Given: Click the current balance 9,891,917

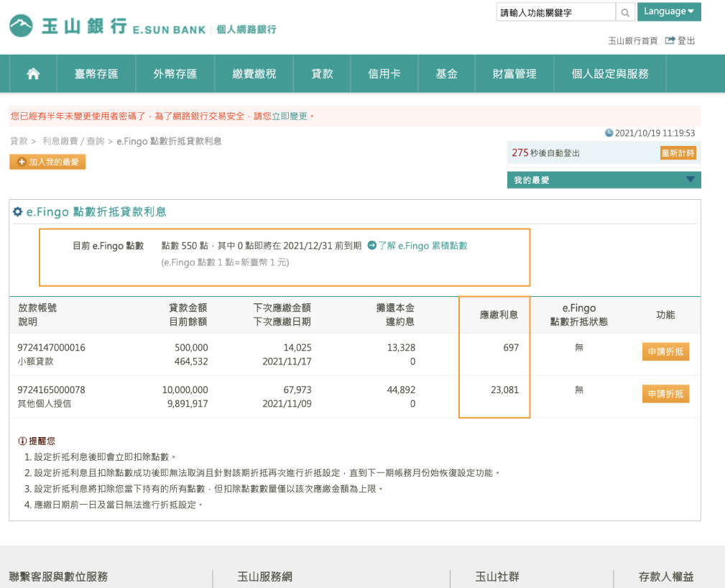Looking at the screenshot, I should point(188,403).
